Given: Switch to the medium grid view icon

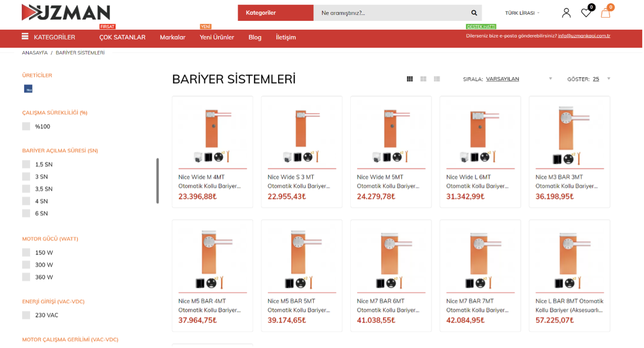Looking at the screenshot, I should 423,79.
